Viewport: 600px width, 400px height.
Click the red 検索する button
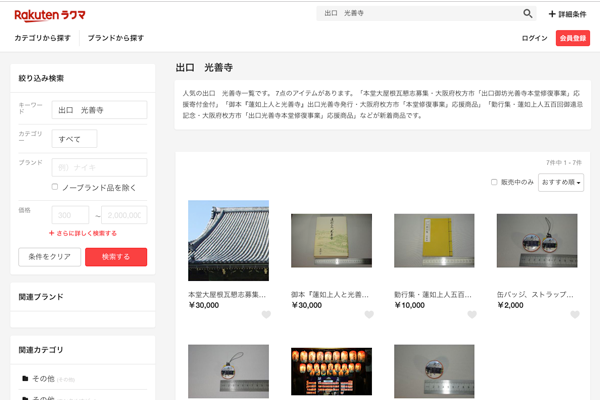pos(116,257)
